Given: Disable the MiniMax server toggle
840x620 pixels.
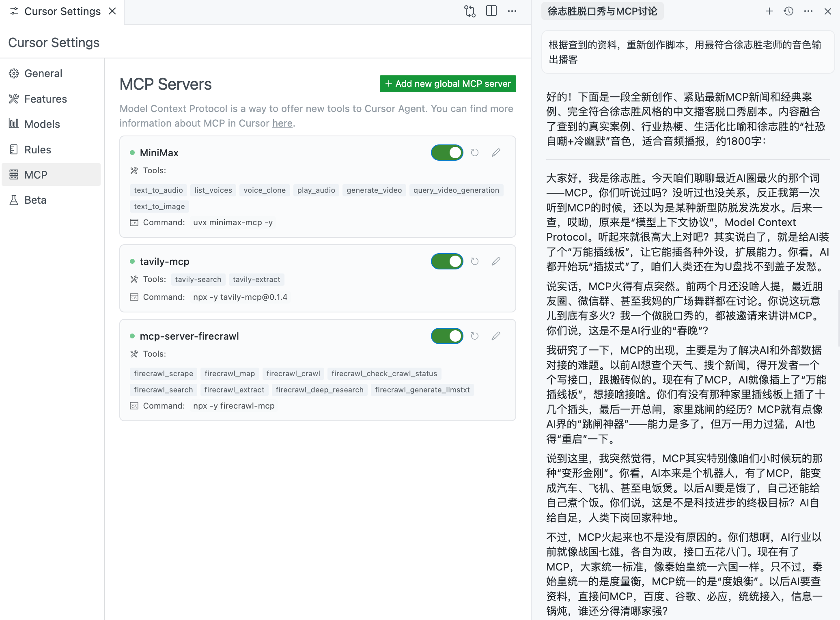Looking at the screenshot, I should click(447, 153).
